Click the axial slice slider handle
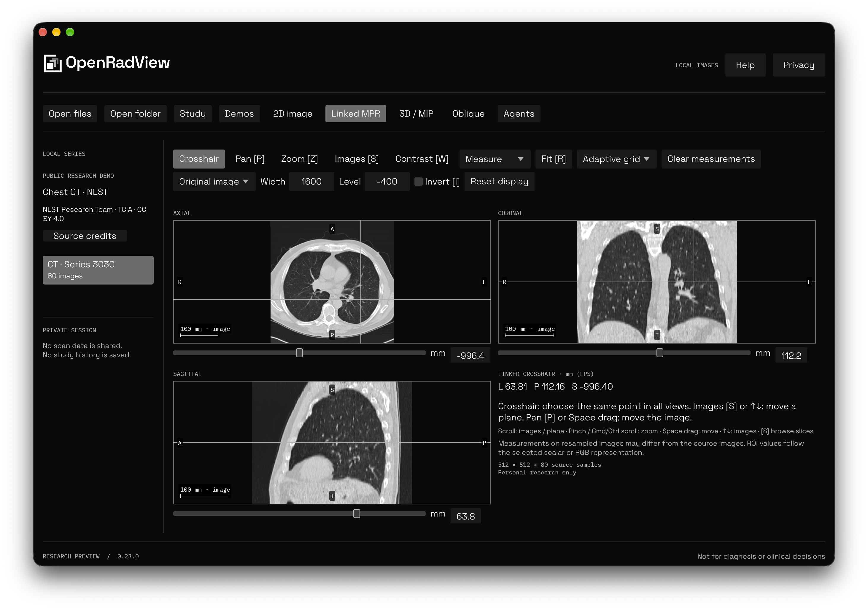Image resolution: width=868 pixels, height=610 pixels. pos(299,353)
